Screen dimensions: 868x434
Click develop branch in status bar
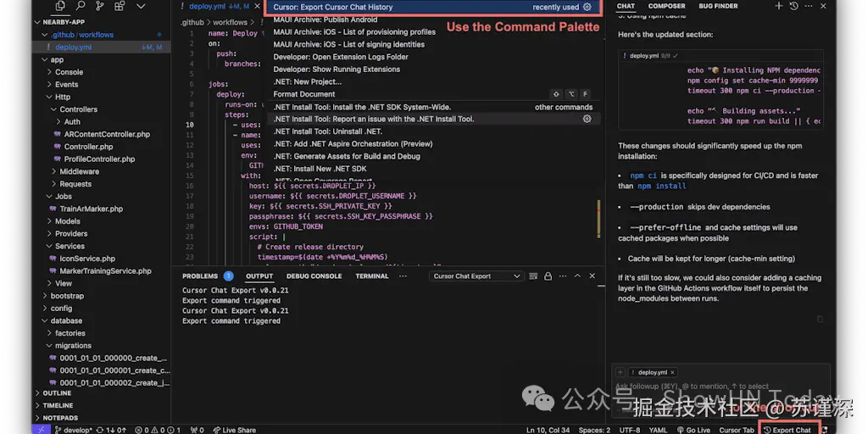pyautogui.click(x=75, y=430)
